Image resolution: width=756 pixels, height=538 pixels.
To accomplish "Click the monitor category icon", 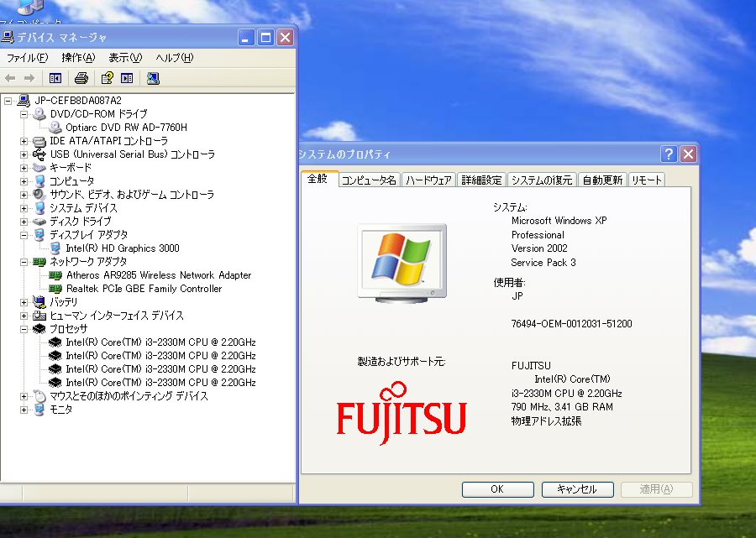I will [x=39, y=410].
